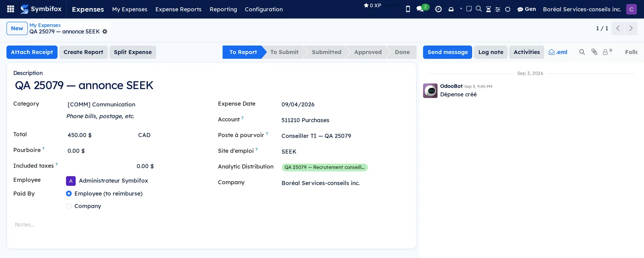The width and height of the screenshot is (644, 258).
Task: Click Create Report button
Action: 83,52
